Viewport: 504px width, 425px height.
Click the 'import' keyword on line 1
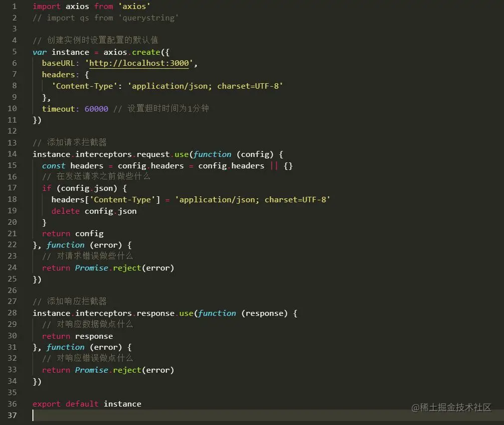tap(46, 6)
